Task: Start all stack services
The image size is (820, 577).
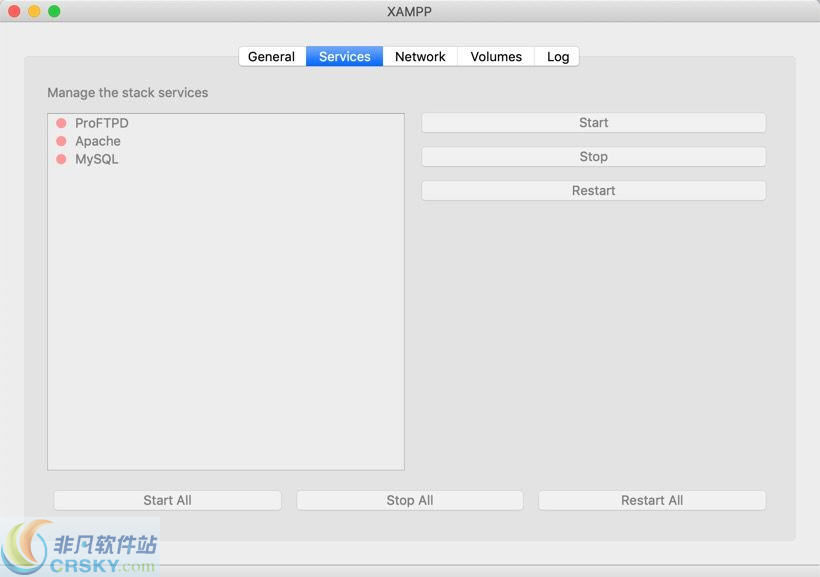Action: pyautogui.click(x=167, y=501)
